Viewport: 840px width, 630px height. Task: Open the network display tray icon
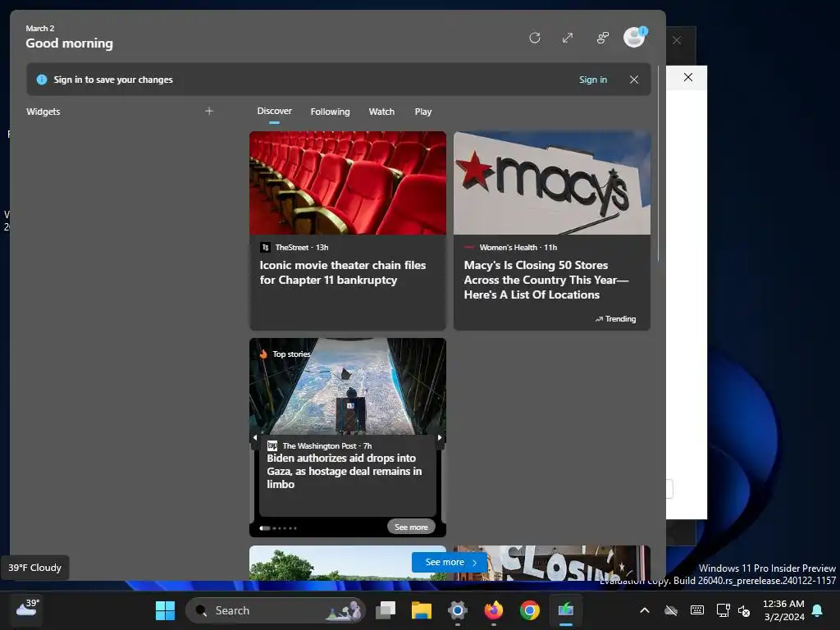[x=723, y=610]
